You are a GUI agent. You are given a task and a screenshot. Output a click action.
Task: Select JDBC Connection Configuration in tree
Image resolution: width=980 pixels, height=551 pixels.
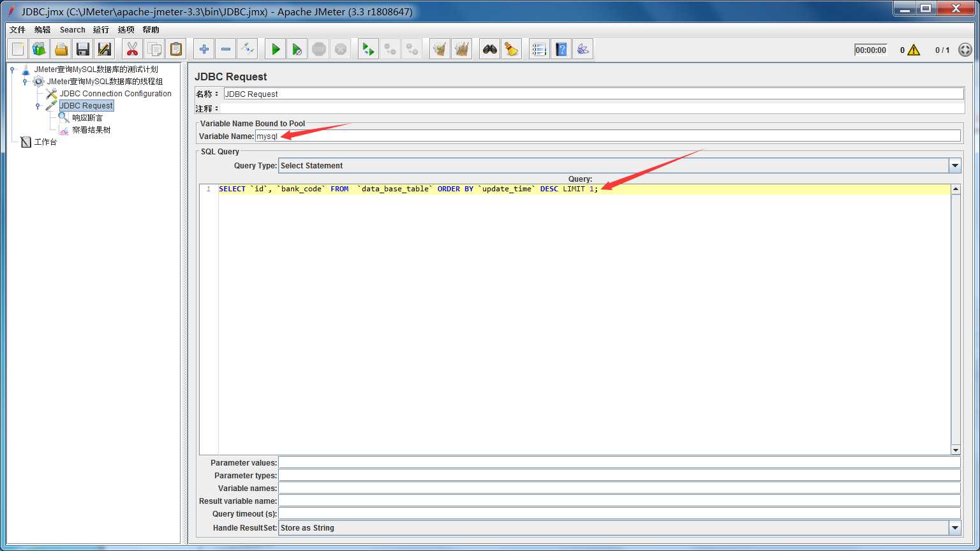(x=115, y=94)
